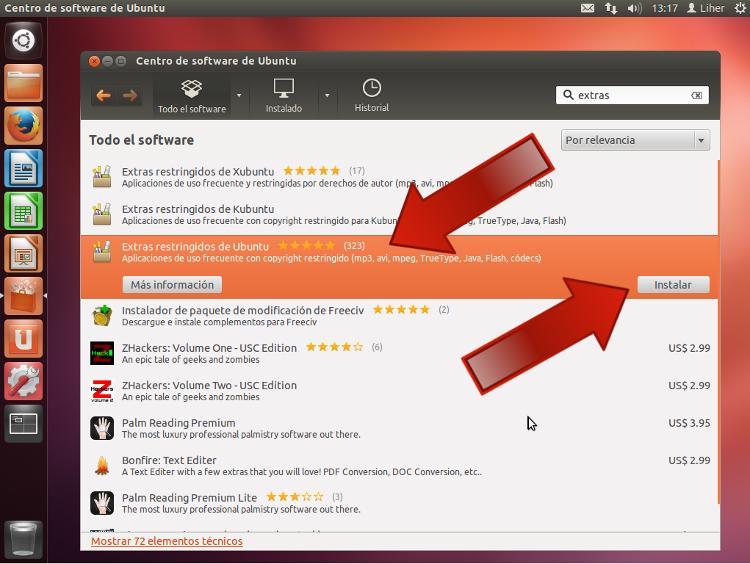750x564 pixels.
Task: Click the Más información button
Action: pos(172,285)
